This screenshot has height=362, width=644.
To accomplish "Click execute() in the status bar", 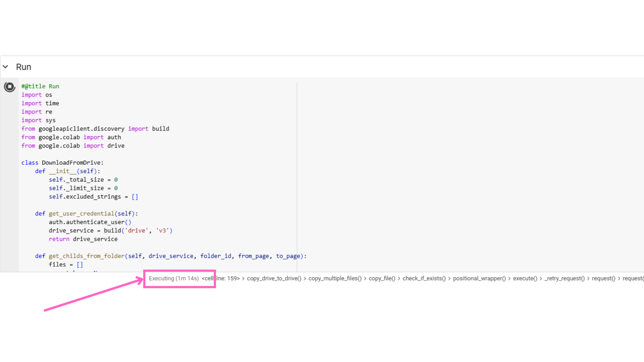I will click(x=525, y=278).
